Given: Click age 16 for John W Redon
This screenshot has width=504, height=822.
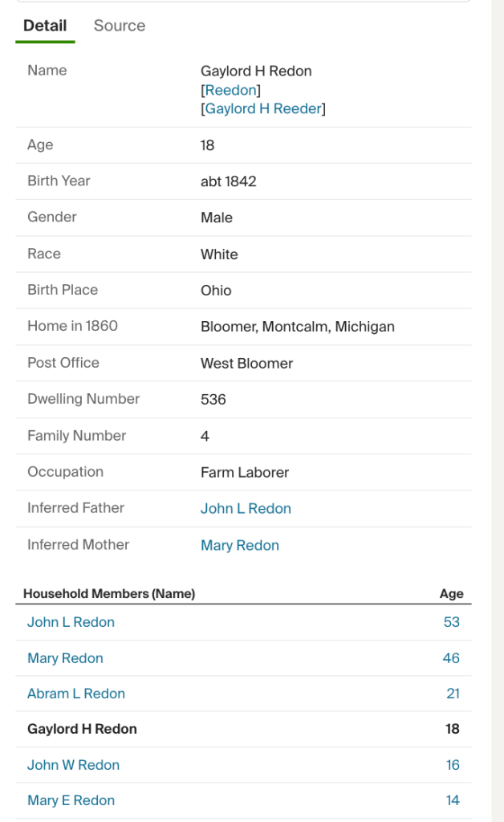Looking at the screenshot, I should coord(453,765).
